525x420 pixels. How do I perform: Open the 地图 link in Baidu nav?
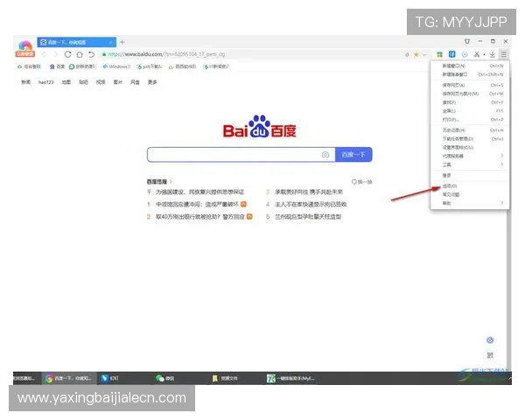(x=66, y=82)
